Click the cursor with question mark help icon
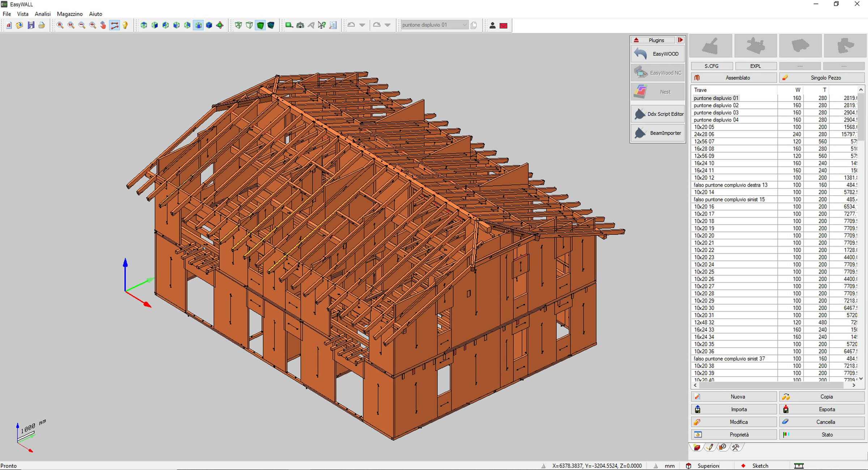868x470 pixels. click(x=322, y=25)
